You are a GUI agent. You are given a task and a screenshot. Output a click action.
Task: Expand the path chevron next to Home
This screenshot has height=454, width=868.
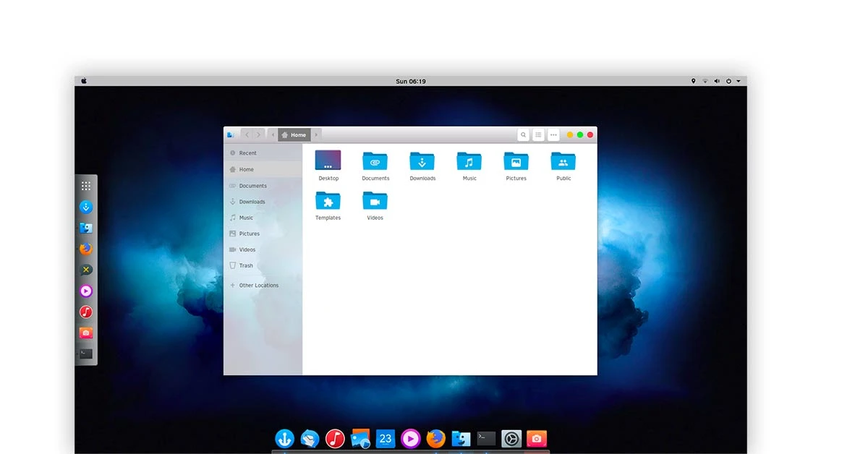(316, 134)
